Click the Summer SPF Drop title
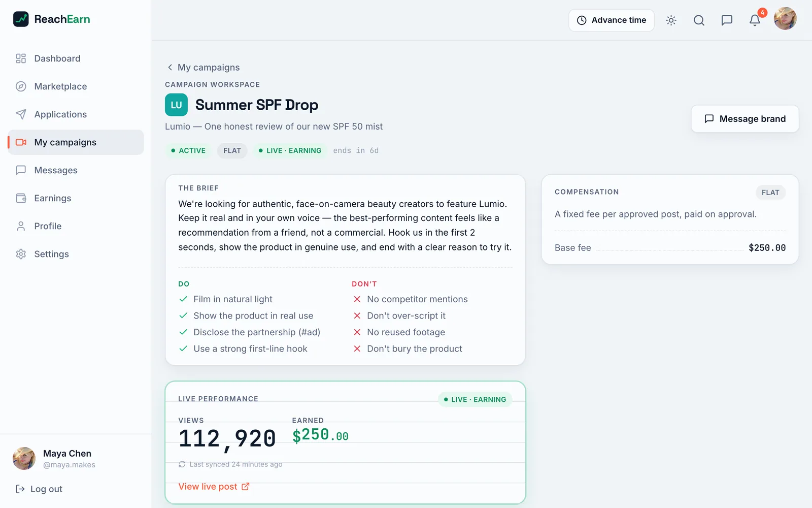812x508 pixels. (257, 105)
